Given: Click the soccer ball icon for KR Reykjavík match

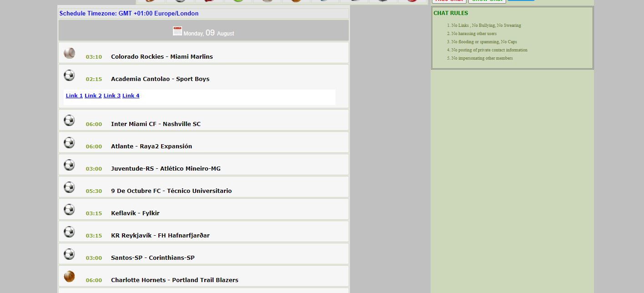Looking at the screenshot, I should pos(69,232).
